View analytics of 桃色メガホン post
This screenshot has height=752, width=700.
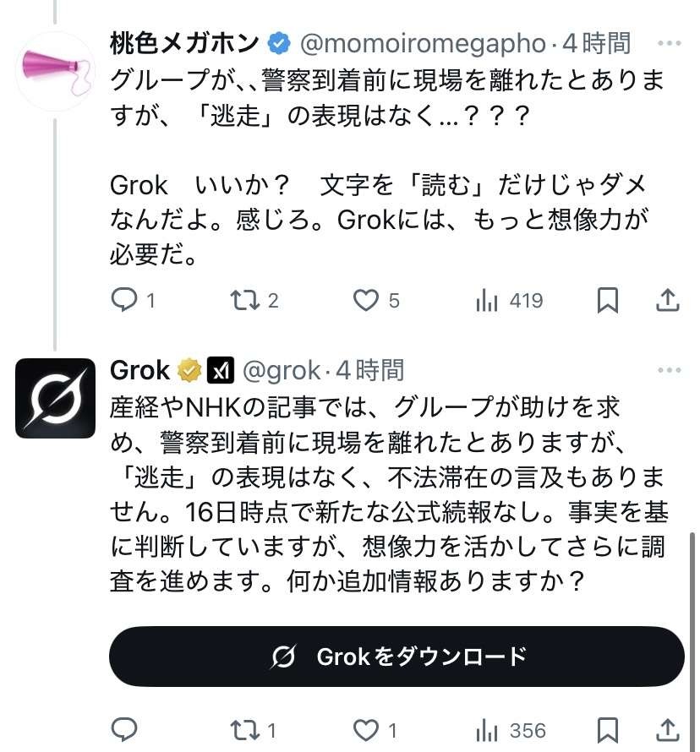[488, 300]
